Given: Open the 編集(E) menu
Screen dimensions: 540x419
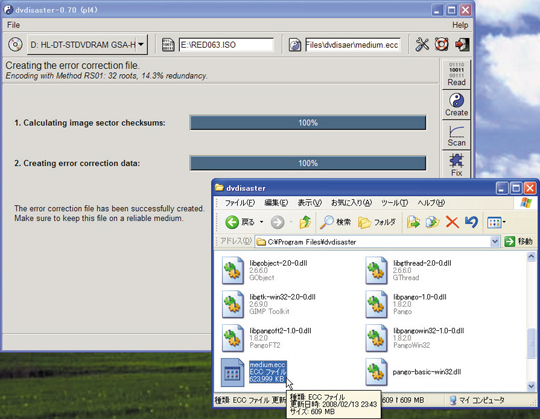Looking at the screenshot, I should (276, 203).
